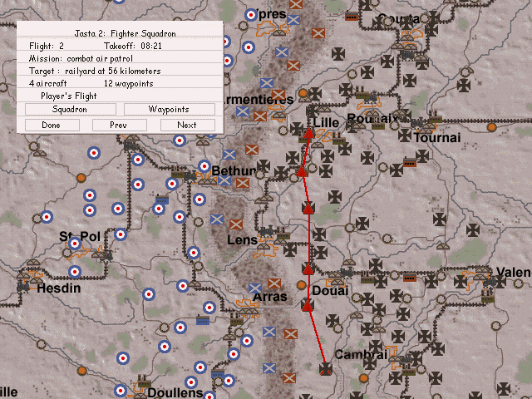Screen dimensions: 532x399
Task: Select the waypoint arrow just south of Lille
Action: coord(302,170)
